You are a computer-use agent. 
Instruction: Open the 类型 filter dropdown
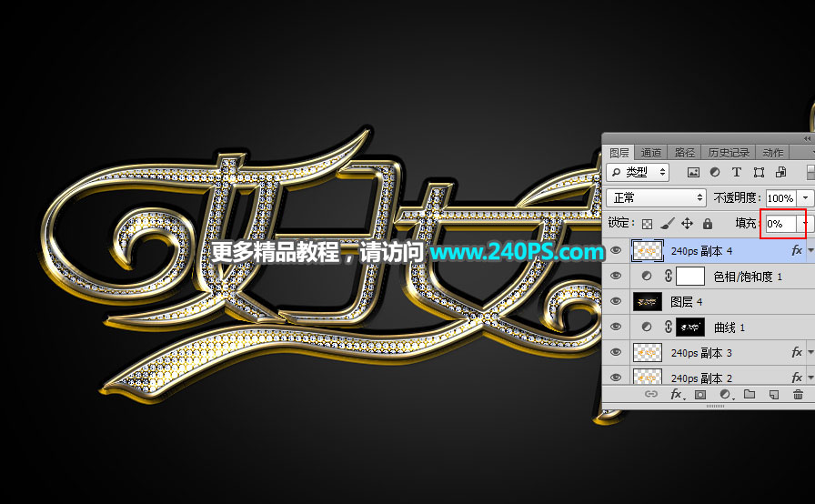[x=638, y=172]
